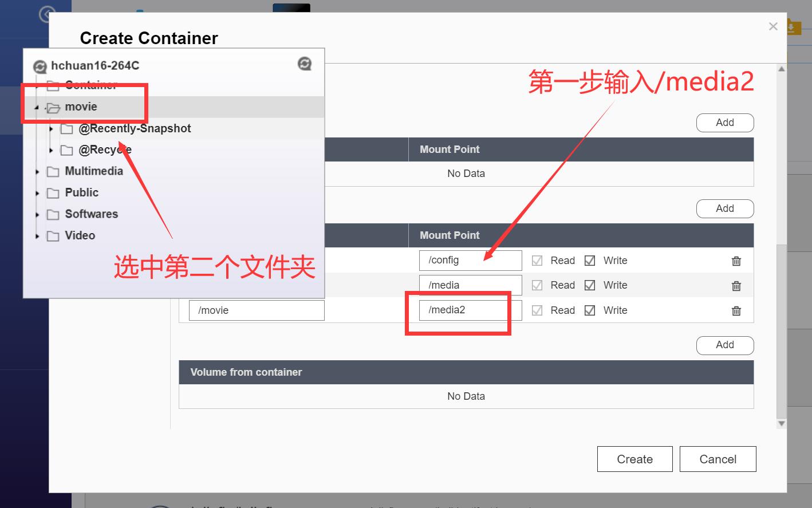Click the refresh icon at folder panel's top right
The height and width of the screenshot is (508, 812).
pos(304,64)
